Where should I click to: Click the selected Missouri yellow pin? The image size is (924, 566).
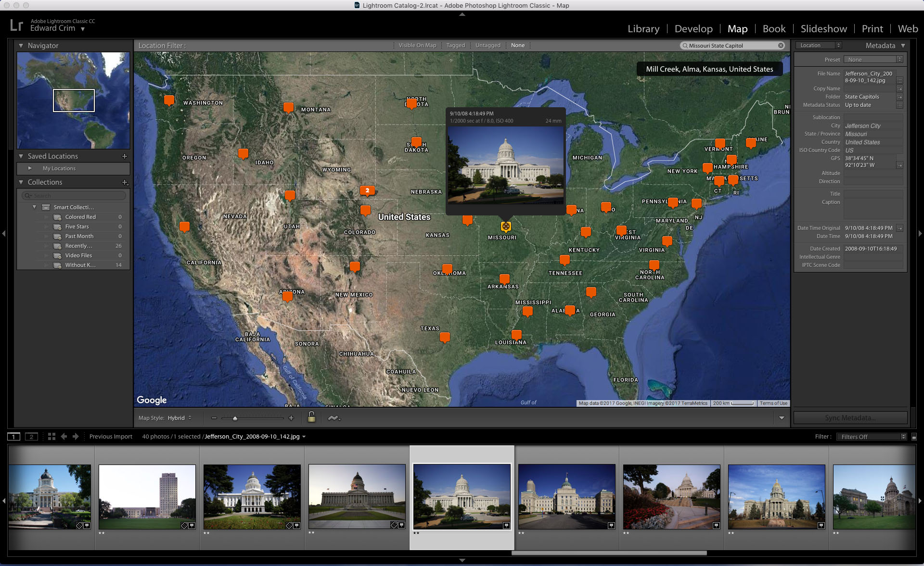click(x=506, y=226)
